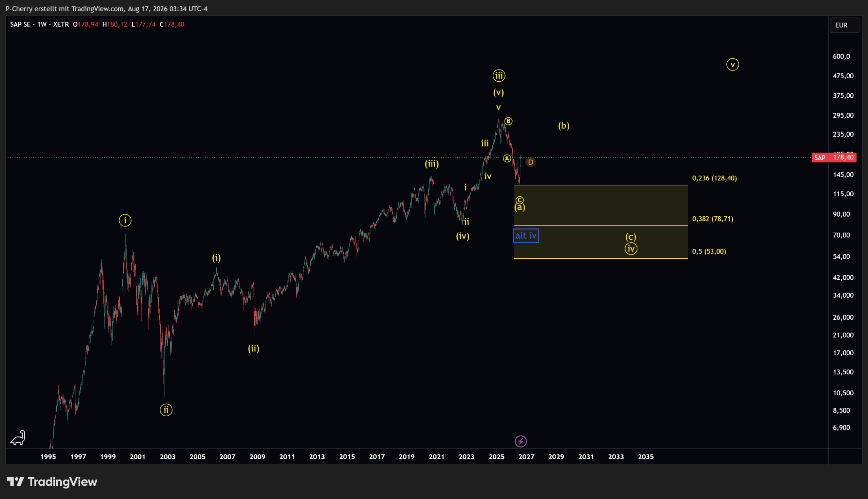Select the '(iii)' wave label near 2021
This screenshot has height=499, width=868.
[432, 164]
